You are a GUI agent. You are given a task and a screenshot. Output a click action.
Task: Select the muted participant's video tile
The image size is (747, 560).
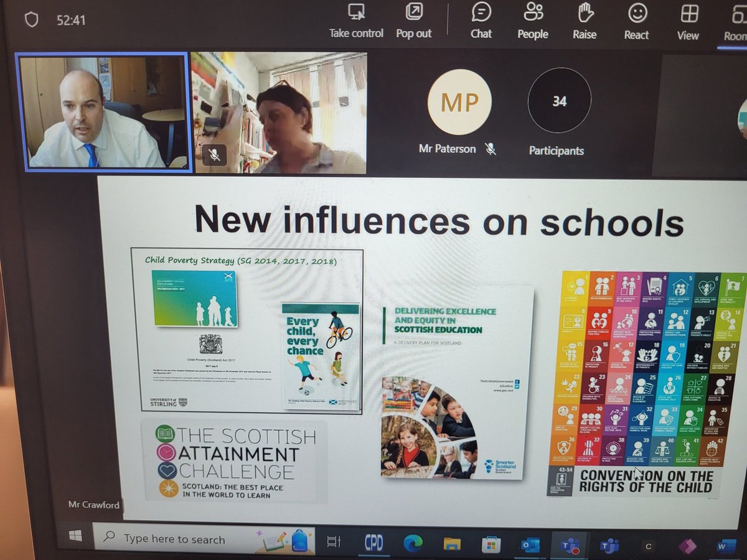pyautogui.click(x=279, y=113)
